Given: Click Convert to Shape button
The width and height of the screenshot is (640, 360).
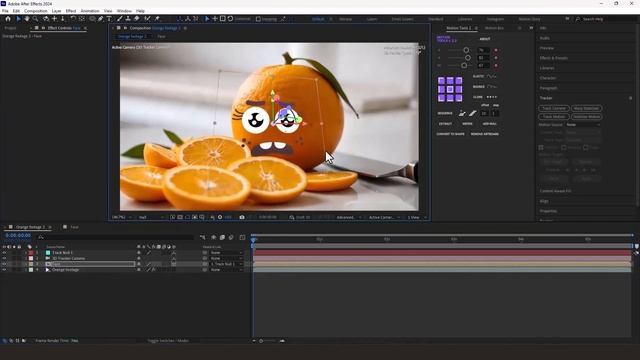Looking at the screenshot, I should click(450, 134).
